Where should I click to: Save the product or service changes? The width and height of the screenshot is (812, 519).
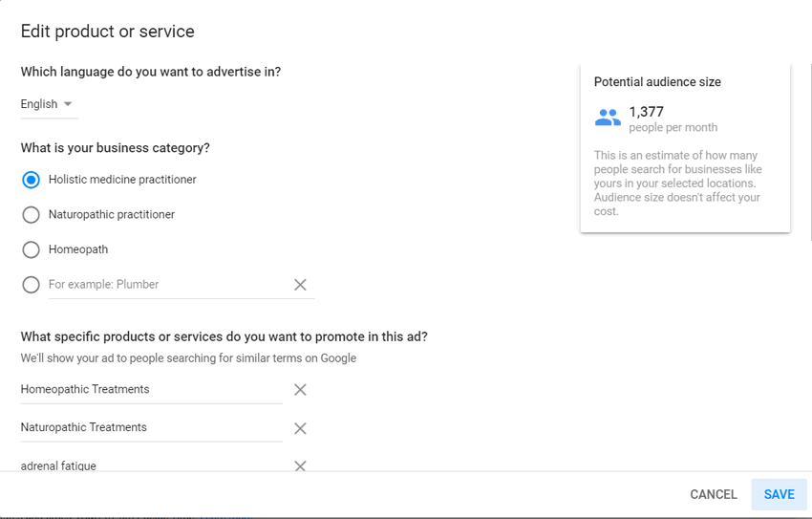779,494
